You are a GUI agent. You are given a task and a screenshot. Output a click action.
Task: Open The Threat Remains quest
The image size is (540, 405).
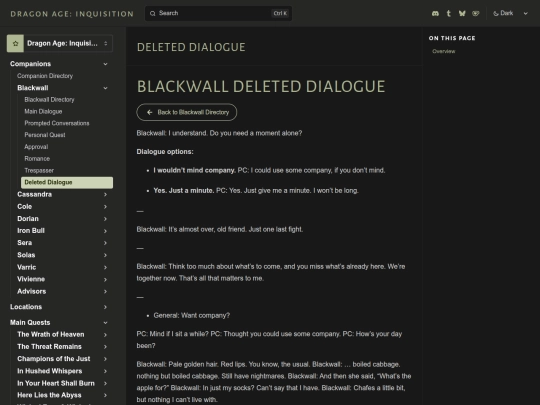[x=50, y=347]
